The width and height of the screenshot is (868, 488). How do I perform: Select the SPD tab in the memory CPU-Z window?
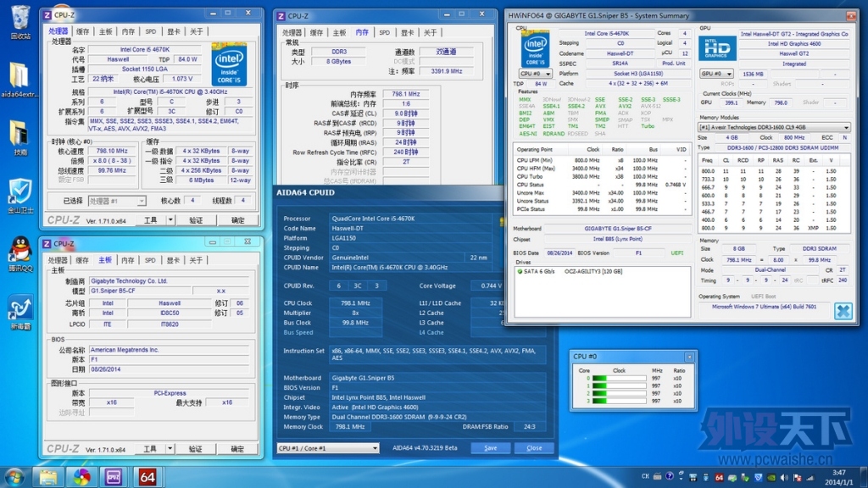coord(385,33)
